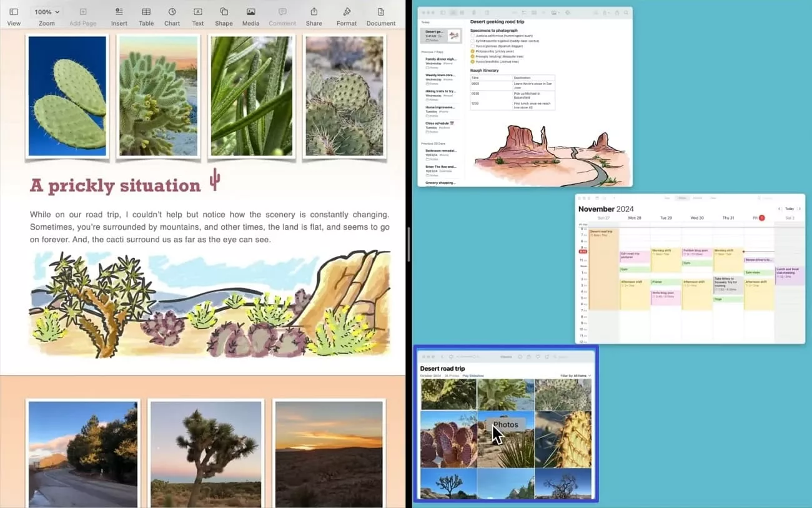The height and width of the screenshot is (508, 812).
Task: Check the Yucca gloriosa checklist item
Action: pos(472,46)
